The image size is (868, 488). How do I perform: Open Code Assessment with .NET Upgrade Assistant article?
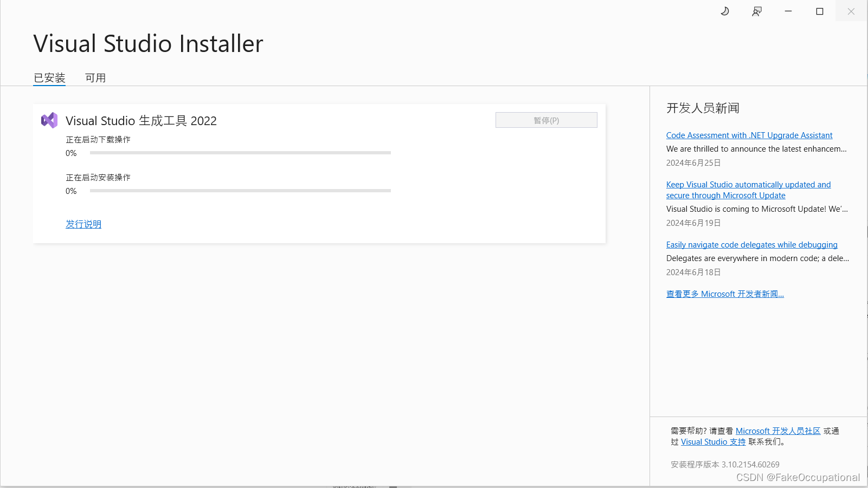pyautogui.click(x=749, y=135)
